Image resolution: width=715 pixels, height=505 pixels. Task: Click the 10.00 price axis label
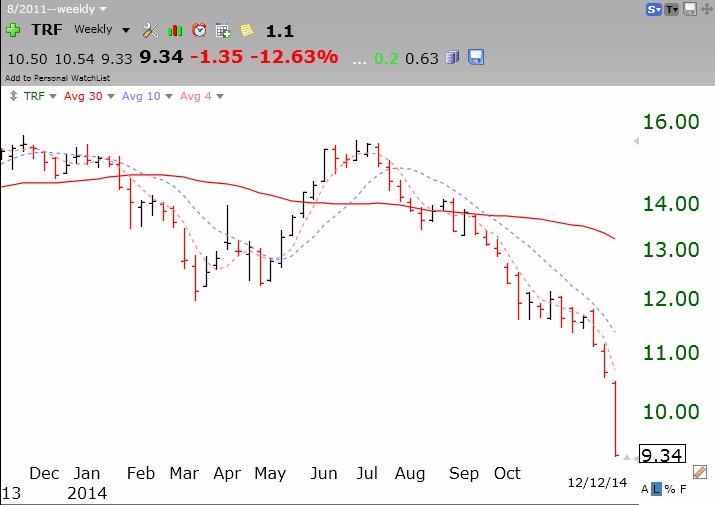(671, 412)
